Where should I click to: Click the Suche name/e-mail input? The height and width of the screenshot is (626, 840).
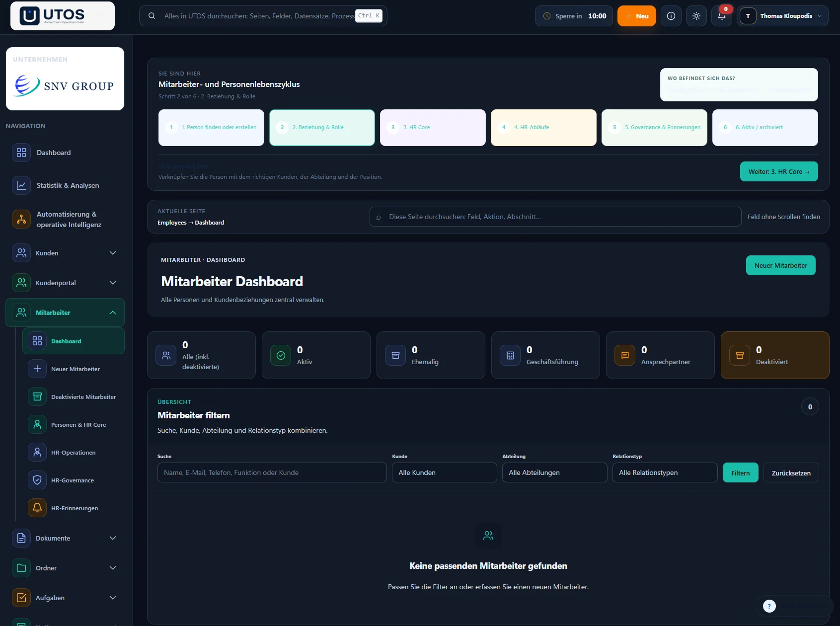pos(272,472)
